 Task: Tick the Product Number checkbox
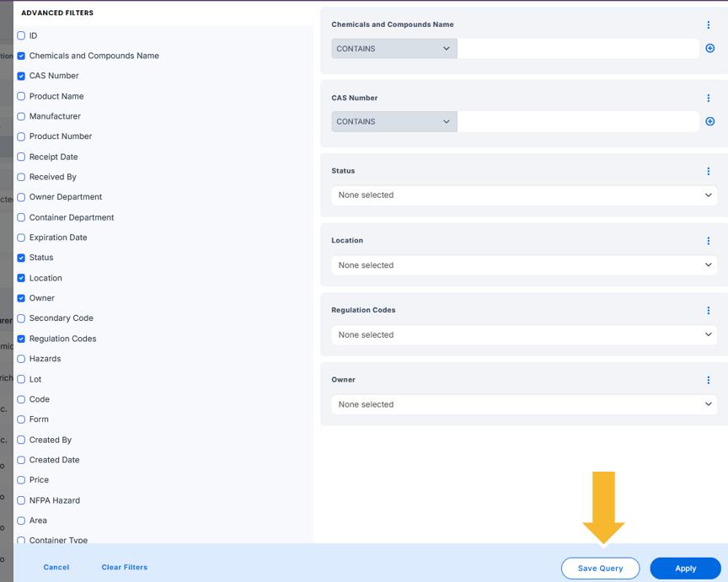click(21, 136)
